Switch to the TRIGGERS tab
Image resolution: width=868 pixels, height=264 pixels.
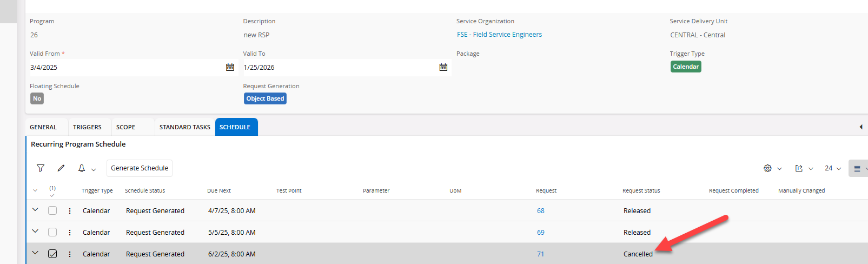[87, 127]
